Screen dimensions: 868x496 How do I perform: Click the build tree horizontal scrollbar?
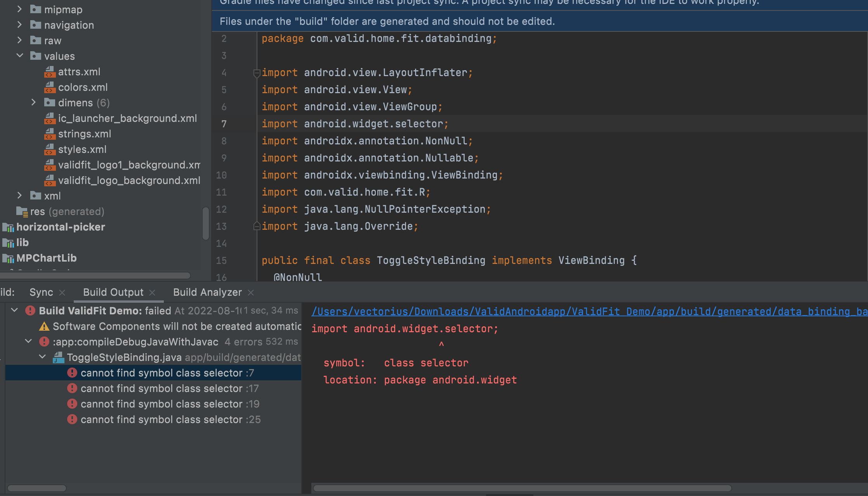37,488
